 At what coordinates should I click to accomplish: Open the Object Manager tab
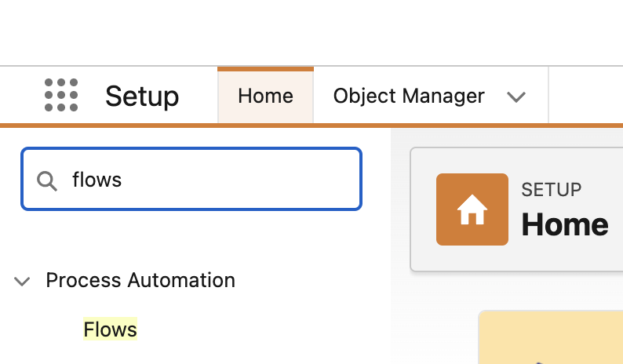click(x=409, y=96)
